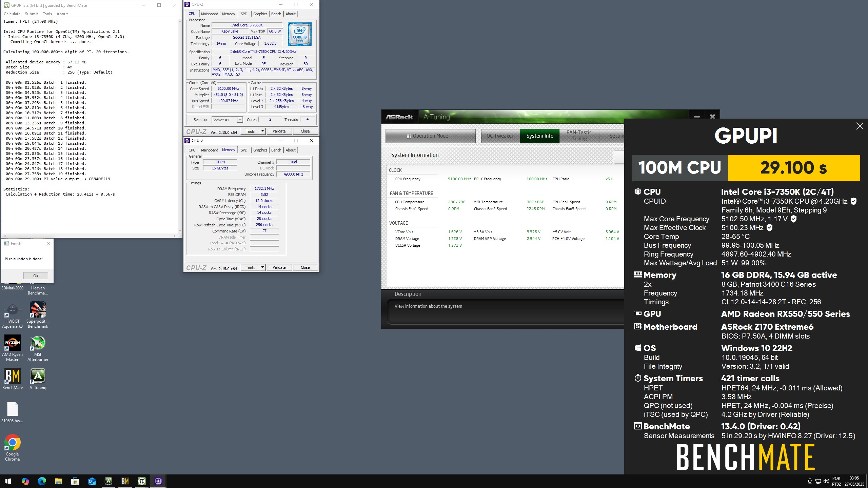
Task: Click the GPUPI vertical scrollbar
Action: click(180, 126)
